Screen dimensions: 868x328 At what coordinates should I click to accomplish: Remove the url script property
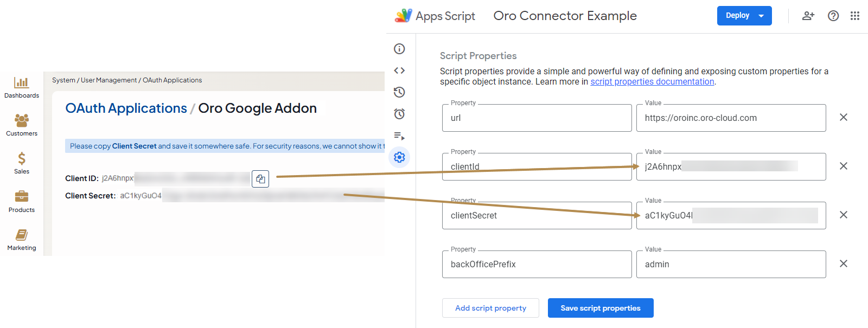(844, 117)
